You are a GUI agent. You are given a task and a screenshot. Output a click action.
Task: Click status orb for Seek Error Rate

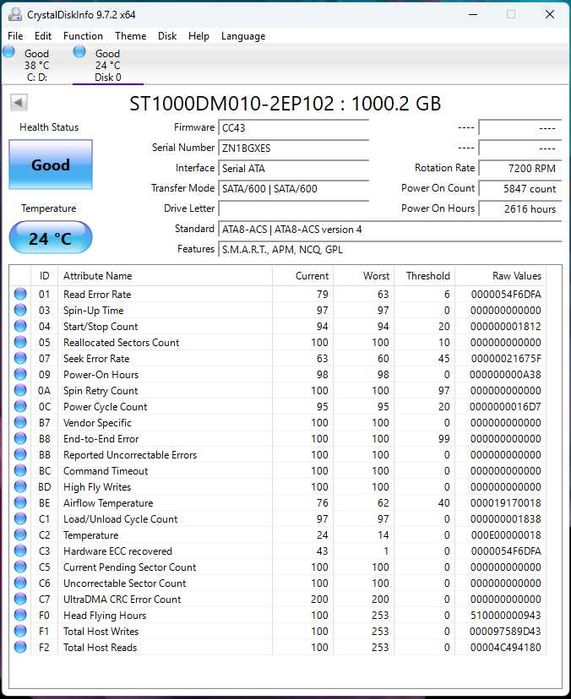(x=20, y=358)
